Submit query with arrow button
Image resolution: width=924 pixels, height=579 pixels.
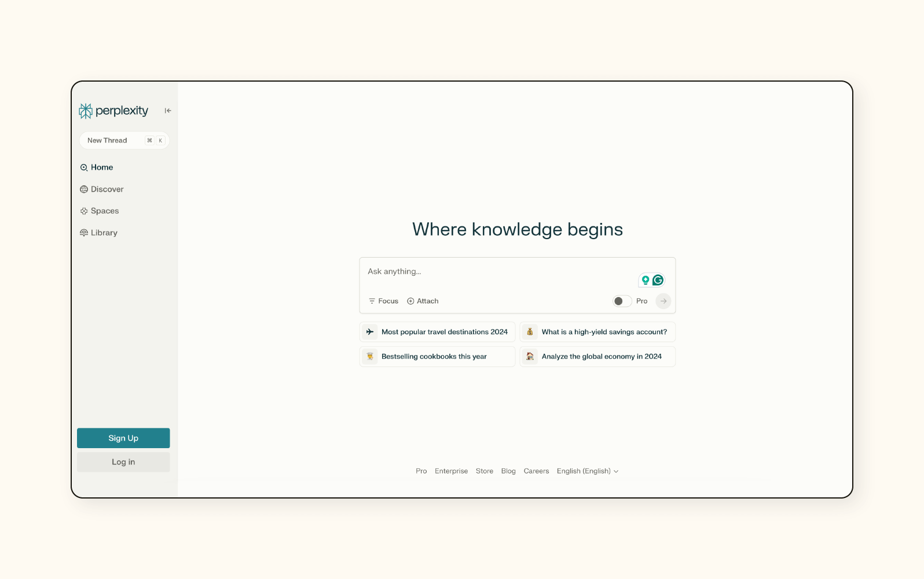tap(663, 301)
